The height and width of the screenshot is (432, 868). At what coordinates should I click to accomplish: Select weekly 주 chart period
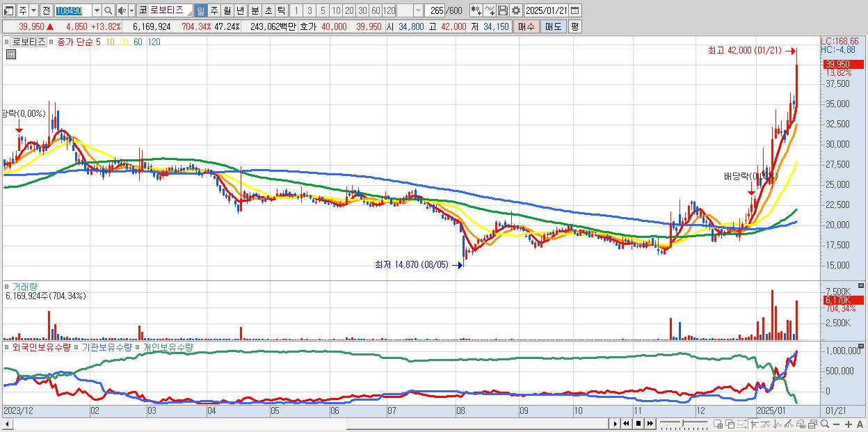coord(214,10)
